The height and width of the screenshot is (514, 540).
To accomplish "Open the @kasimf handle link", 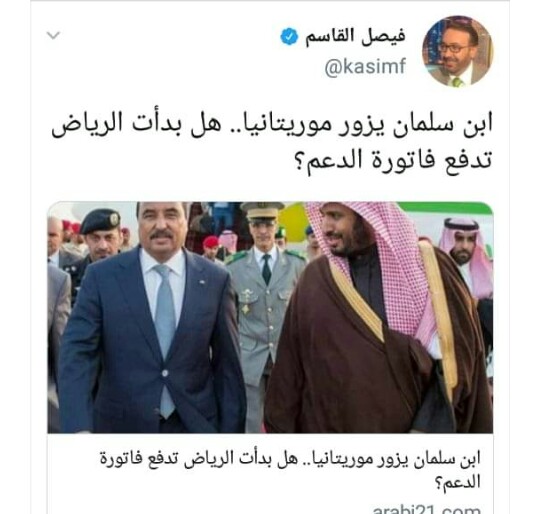I will click(x=365, y=67).
